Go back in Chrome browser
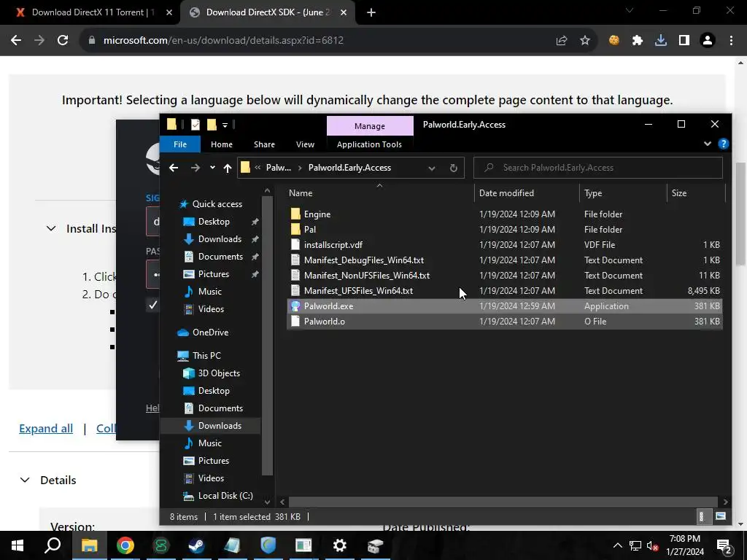This screenshot has width=747, height=560. point(16,41)
